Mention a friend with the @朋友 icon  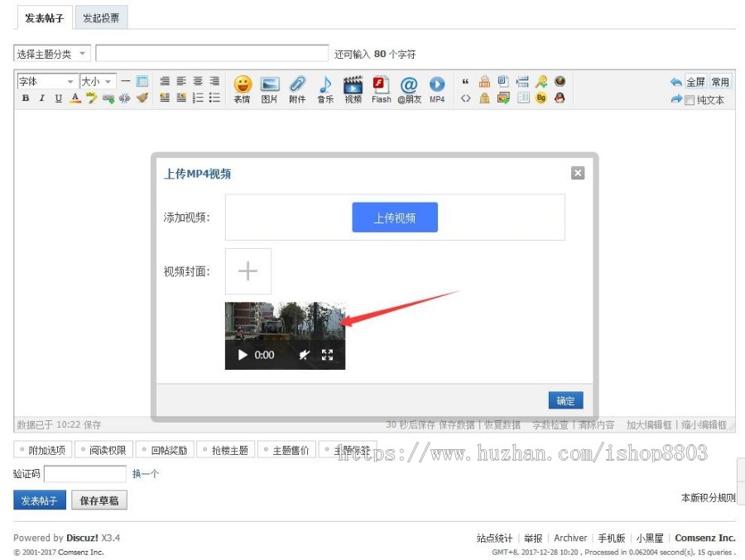(408, 86)
